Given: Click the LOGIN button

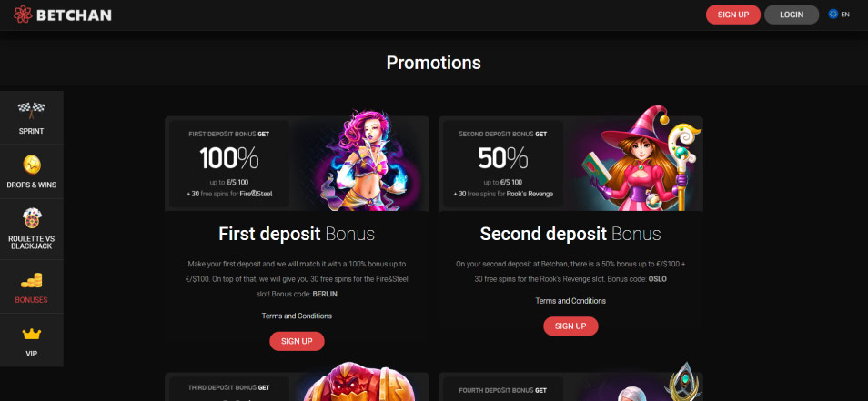Looking at the screenshot, I should pyautogui.click(x=792, y=15).
